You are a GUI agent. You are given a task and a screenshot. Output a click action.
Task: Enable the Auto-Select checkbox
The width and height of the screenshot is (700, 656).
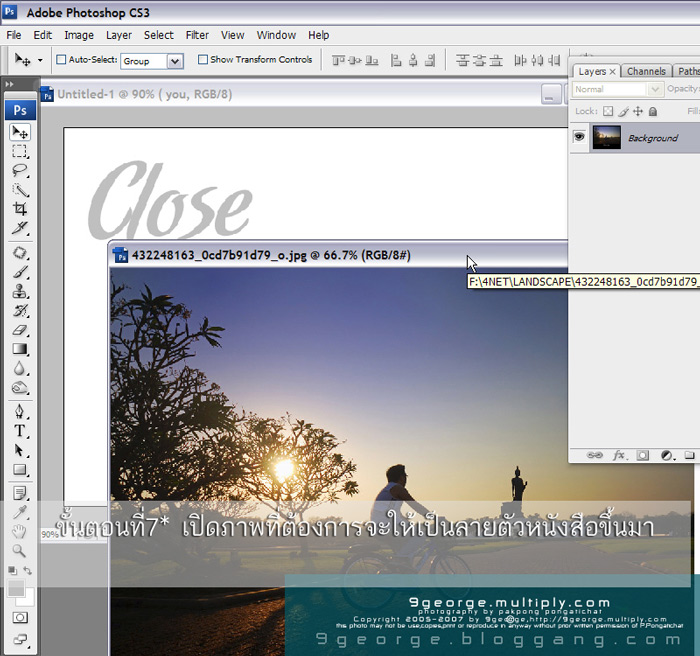pos(61,59)
